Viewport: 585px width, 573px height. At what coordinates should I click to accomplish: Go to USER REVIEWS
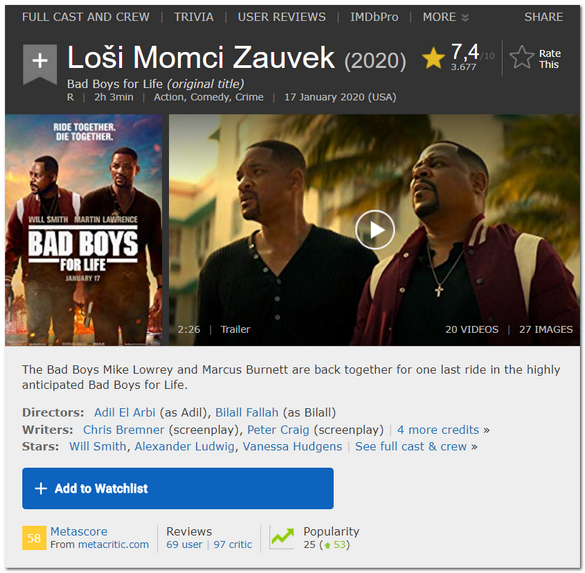tap(282, 17)
